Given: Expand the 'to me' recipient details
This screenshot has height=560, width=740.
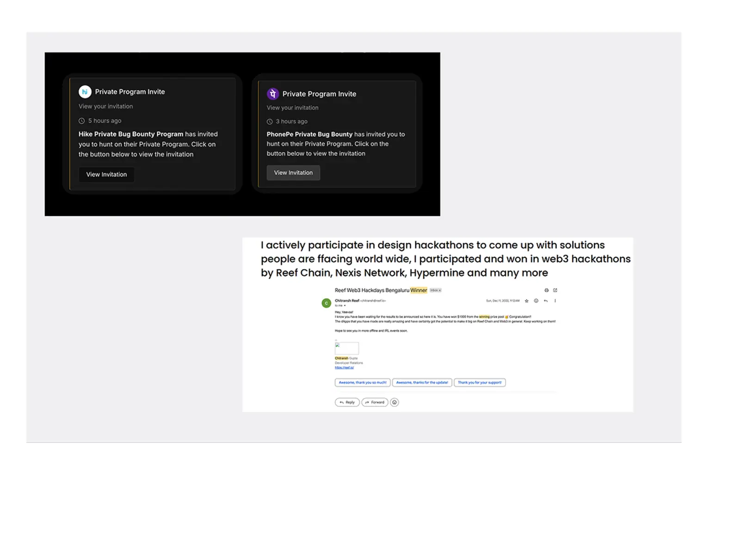Looking at the screenshot, I should 345,306.
